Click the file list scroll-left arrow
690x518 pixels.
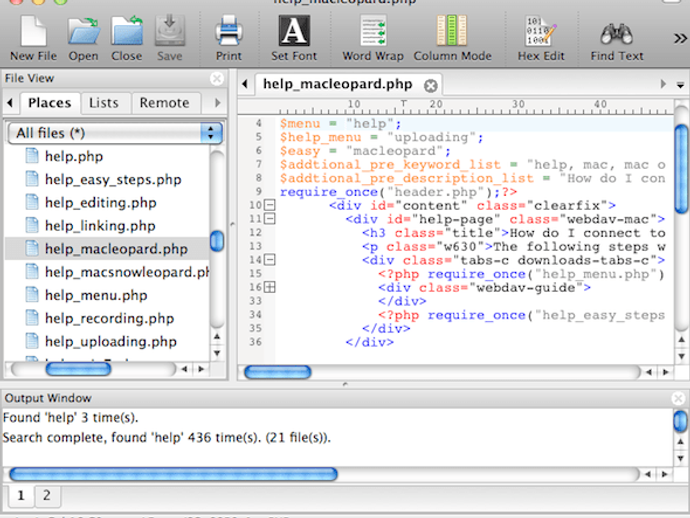pyautogui.click(x=184, y=369)
